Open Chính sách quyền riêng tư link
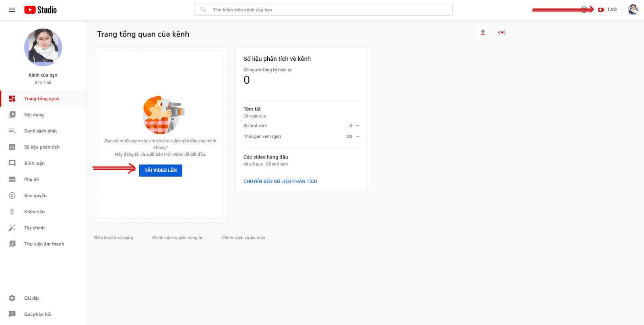 click(x=177, y=238)
